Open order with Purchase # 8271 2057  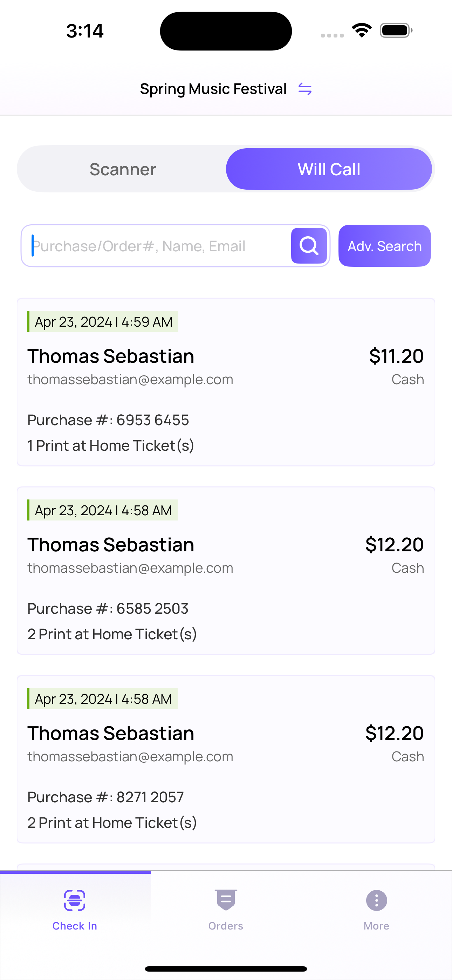coord(226,759)
